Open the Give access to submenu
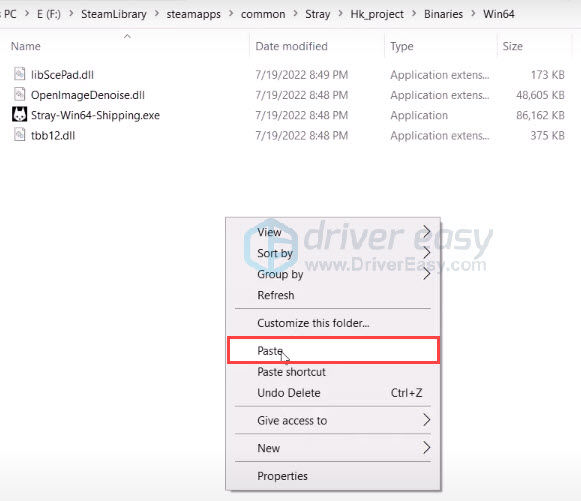The height and width of the screenshot is (501, 581). coord(333,421)
